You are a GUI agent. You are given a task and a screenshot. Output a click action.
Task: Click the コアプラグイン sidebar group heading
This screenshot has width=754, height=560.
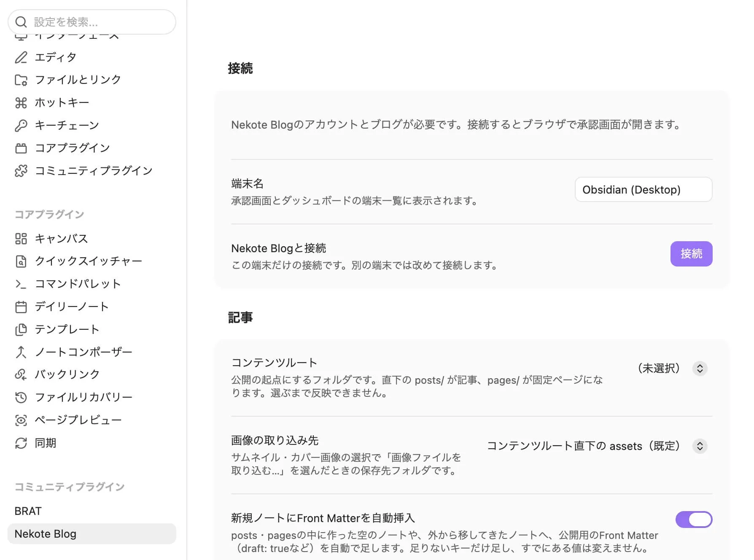click(x=49, y=215)
